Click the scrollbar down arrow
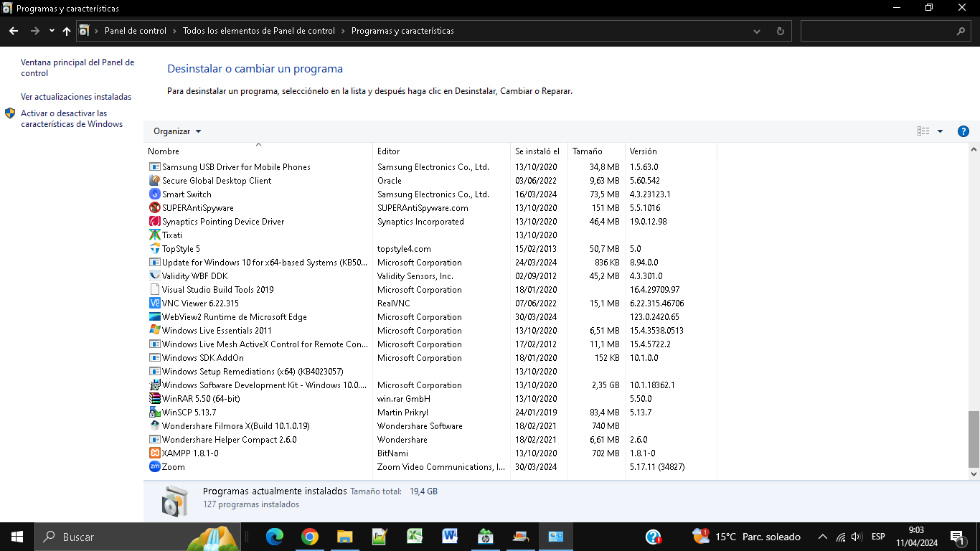The height and width of the screenshot is (551, 980). (974, 474)
